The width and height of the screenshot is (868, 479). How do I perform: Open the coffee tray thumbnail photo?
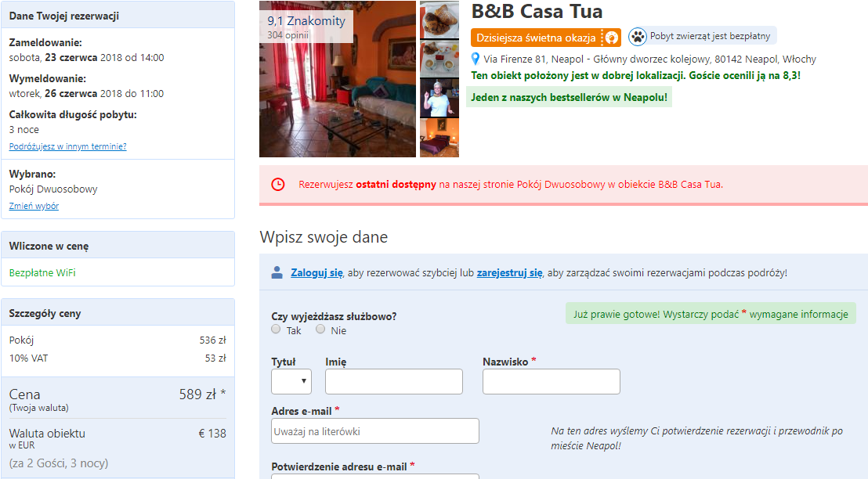(439, 59)
